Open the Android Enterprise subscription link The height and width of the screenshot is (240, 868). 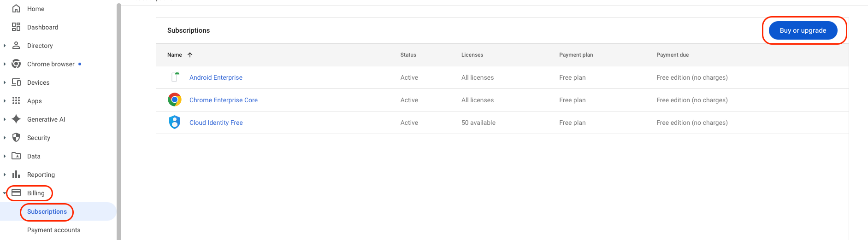216,77
